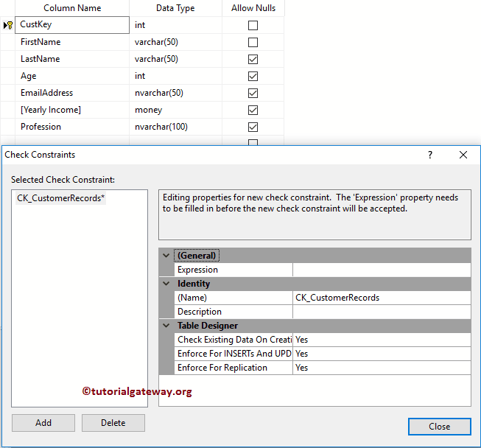Select the Enforce For Replication label

(234, 368)
